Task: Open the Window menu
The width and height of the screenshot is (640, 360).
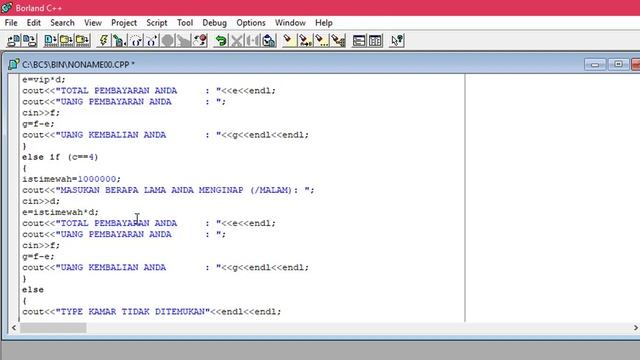Action: pos(290,23)
